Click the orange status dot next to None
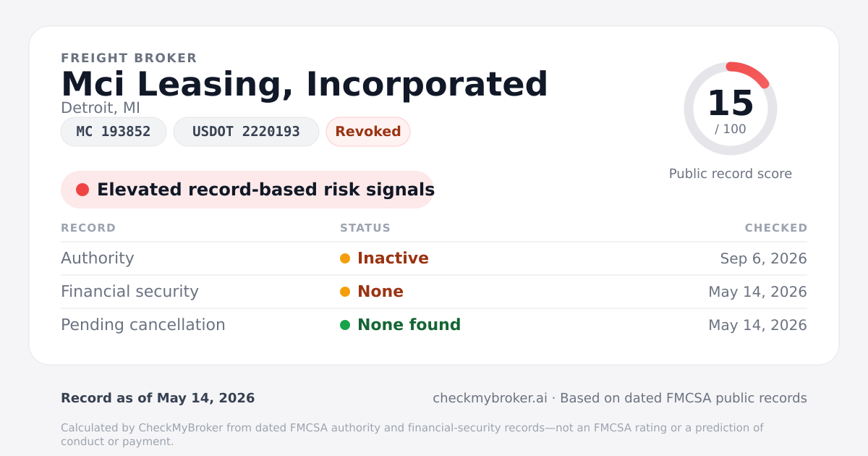 (x=345, y=292)
